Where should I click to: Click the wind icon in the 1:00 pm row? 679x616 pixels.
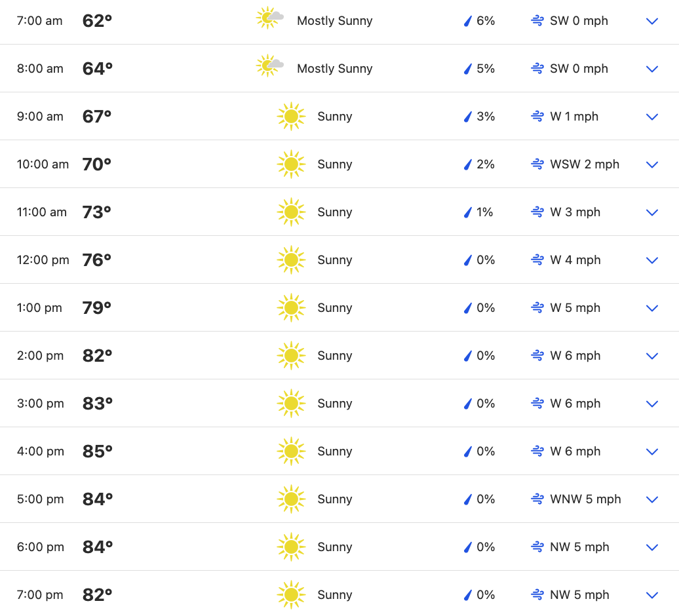pyautogui.click(x=537, y=308)
